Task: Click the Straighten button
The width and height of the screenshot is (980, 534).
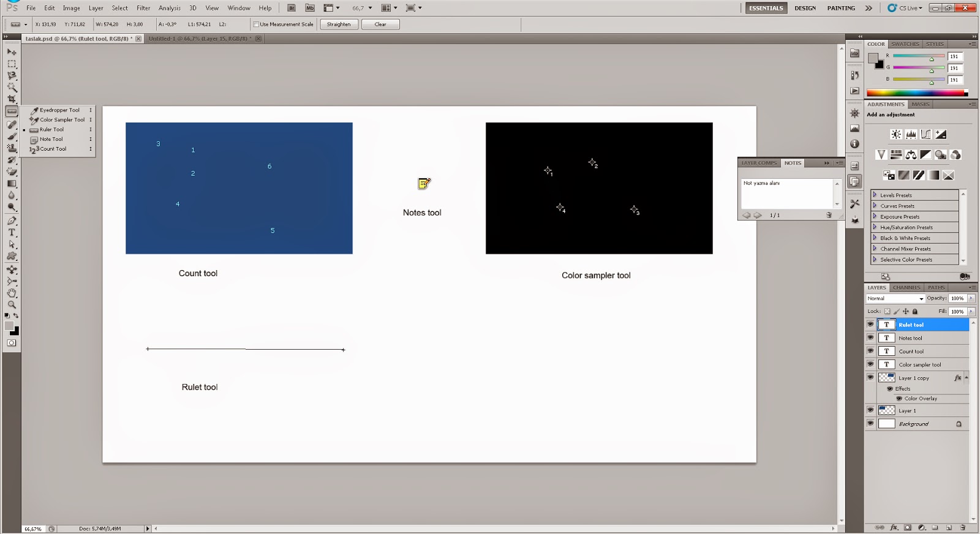Action: (339, 24)
